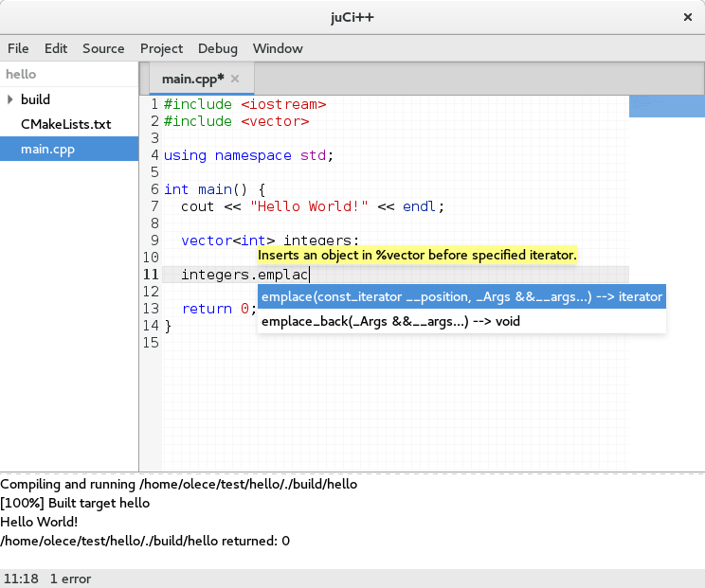Close the juCi++ window

687,16
